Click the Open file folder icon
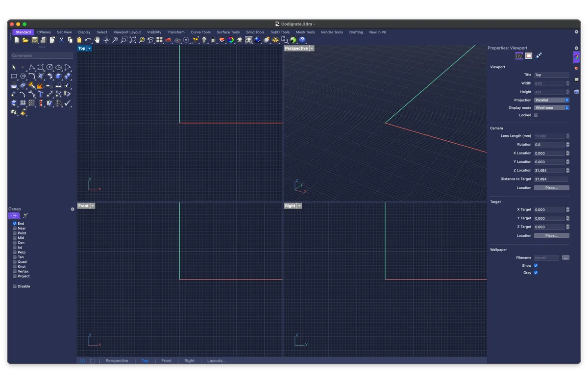 pyautogui.click(x=25, y=40)
